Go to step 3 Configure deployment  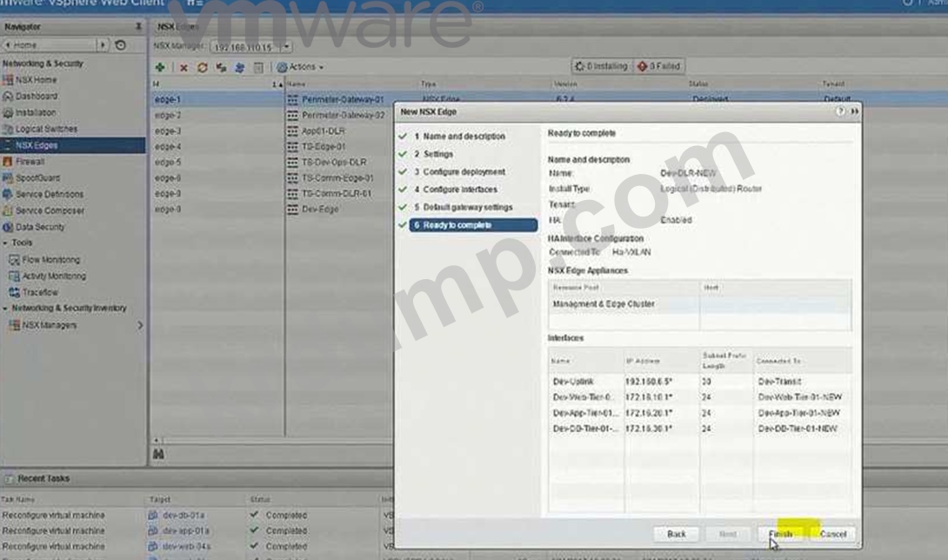pyautogui.click(x=459, y=172)
